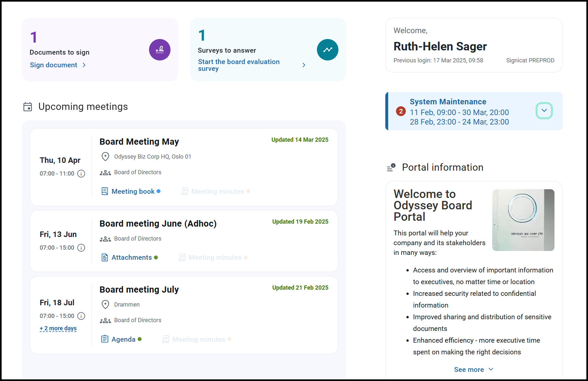588x381 pixels.
Task: Expand '+ 2 more days' for Board meeting July
Action: [x=58, y=328]
